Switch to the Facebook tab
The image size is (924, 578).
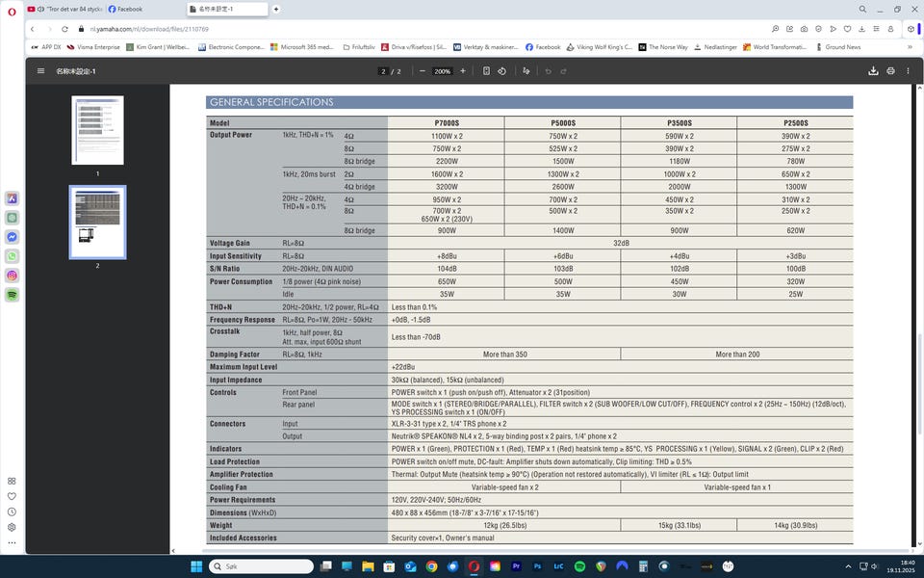coord(125,9)
